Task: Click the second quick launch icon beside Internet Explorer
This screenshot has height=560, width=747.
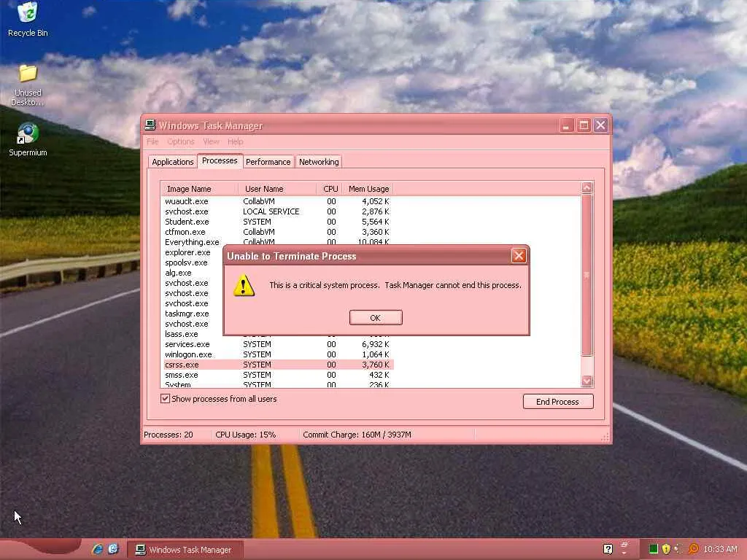Action: 113,549
